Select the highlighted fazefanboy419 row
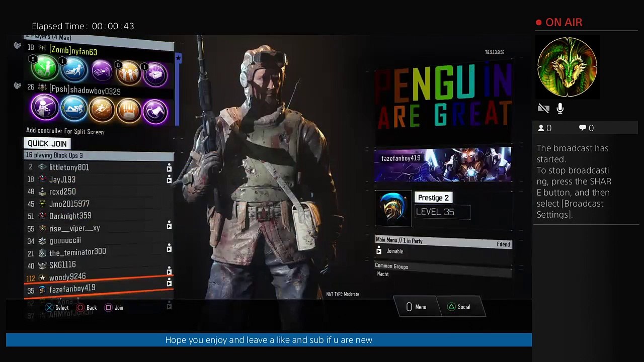This screenshot has width=644, height=362. [99, 289]
